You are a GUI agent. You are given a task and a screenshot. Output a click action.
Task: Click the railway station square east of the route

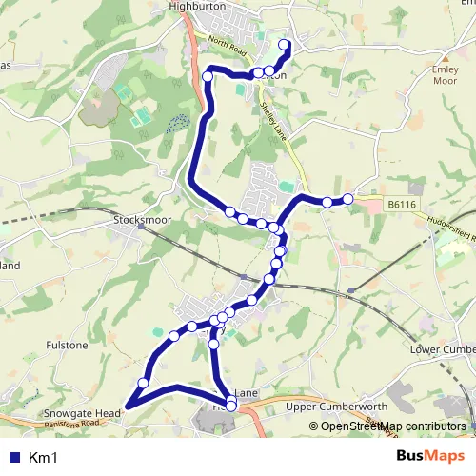click(x=351, y=290)
